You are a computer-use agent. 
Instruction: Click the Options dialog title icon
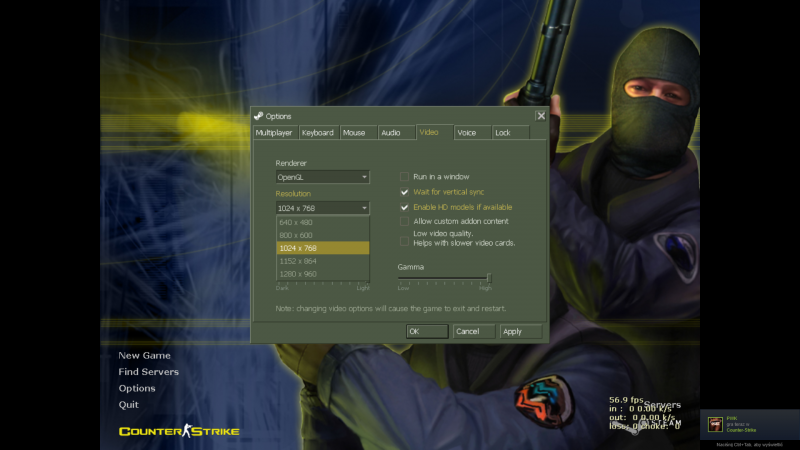(x=259, y=116)
